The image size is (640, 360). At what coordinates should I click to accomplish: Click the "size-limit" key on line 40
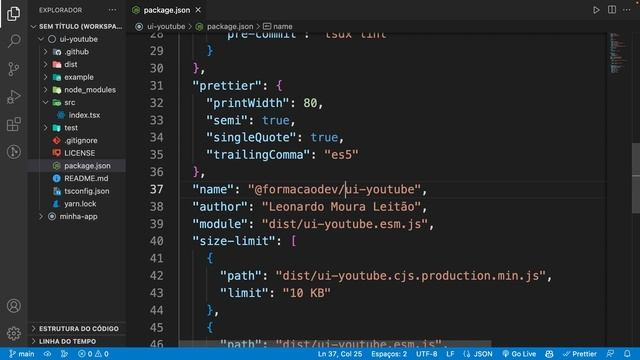234,241
